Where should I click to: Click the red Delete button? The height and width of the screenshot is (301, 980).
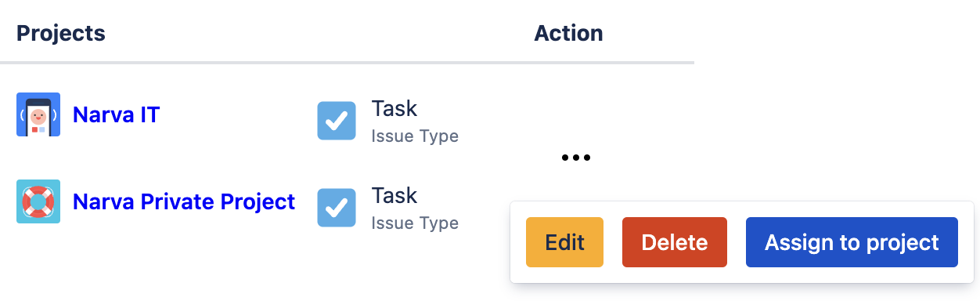pyautogui.click(x=675, y=242)
